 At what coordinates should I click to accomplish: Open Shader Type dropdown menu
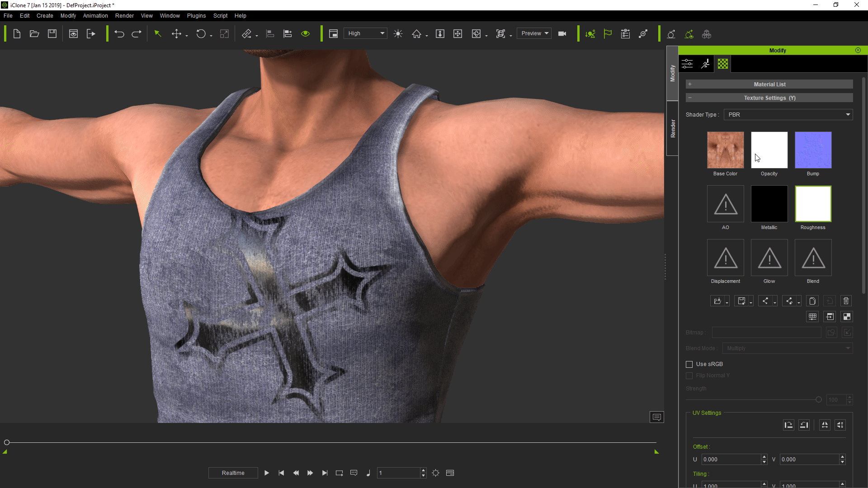[788, 114]
